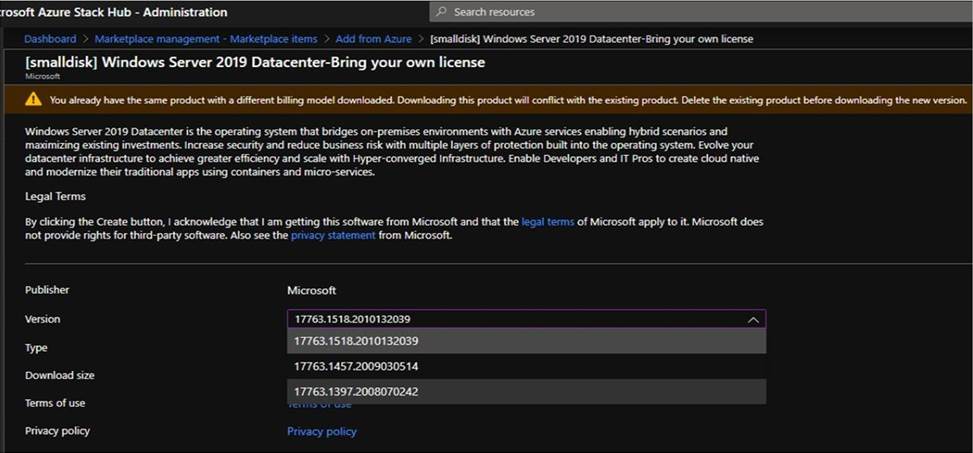The height and width of the screenshot is (453, 973).
Task: Click the search magnifier icon
Action: [x=441, y=12]
